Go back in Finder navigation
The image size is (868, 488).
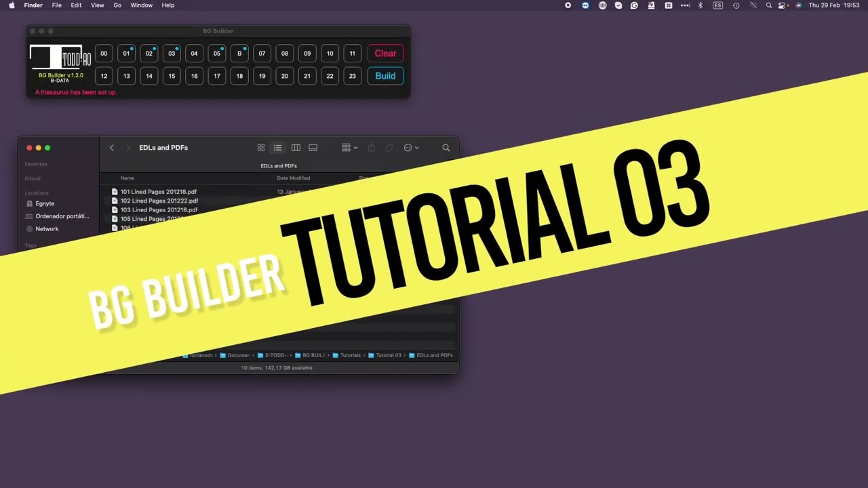pyautogui.click(x=112, y=148)
